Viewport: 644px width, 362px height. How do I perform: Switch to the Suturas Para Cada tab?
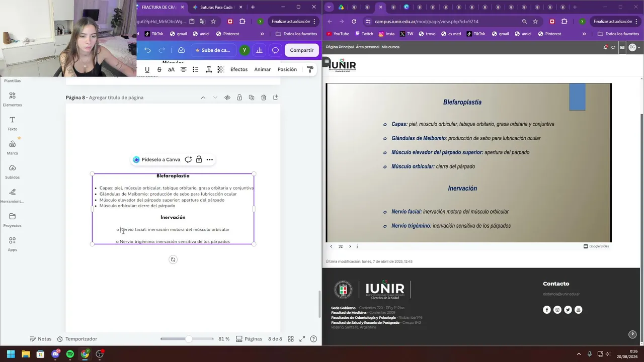coord(216,7)
